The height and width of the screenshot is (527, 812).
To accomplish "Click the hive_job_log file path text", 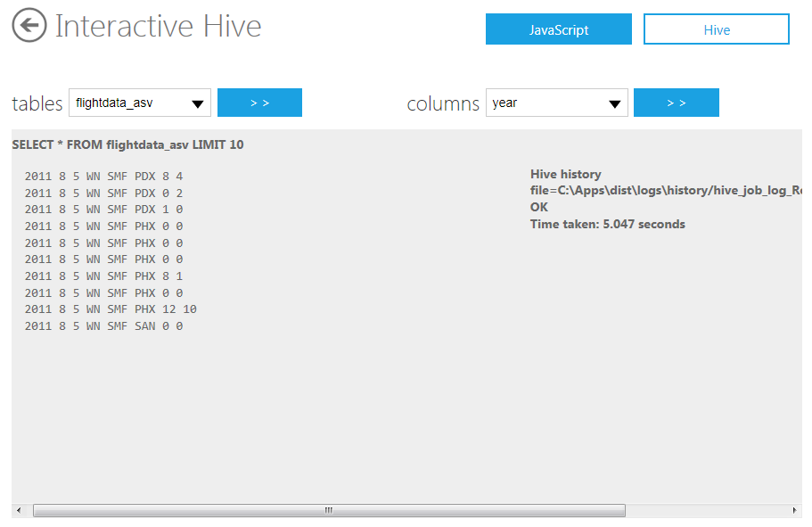I will click(x=666, y=191).
